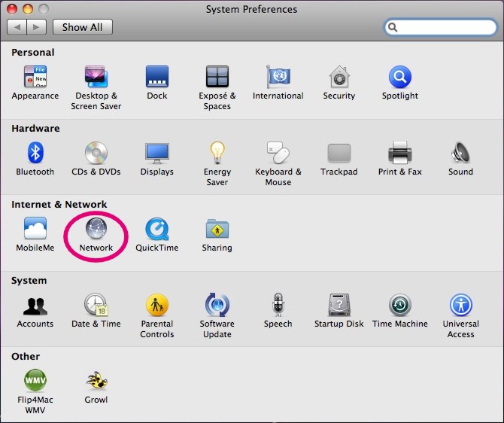Viewport: 504px width, 423px height.
Task: Click the magnifier icon in the search field
Action: 393,27
